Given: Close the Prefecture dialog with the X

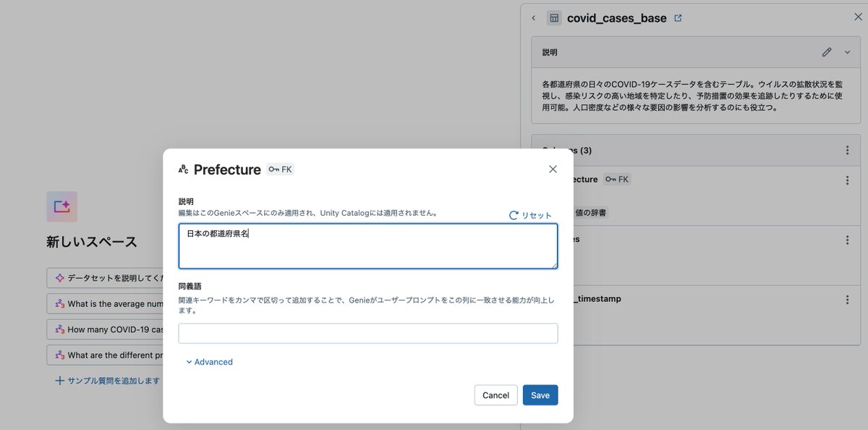Looking at the screenshot, I should pos(553,169).
